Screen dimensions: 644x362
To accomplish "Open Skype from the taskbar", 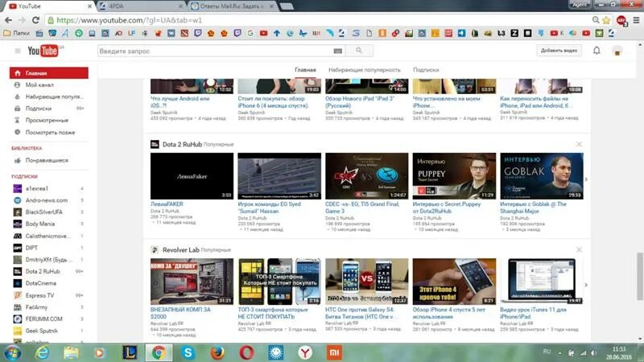I will (x=188, y=352).
